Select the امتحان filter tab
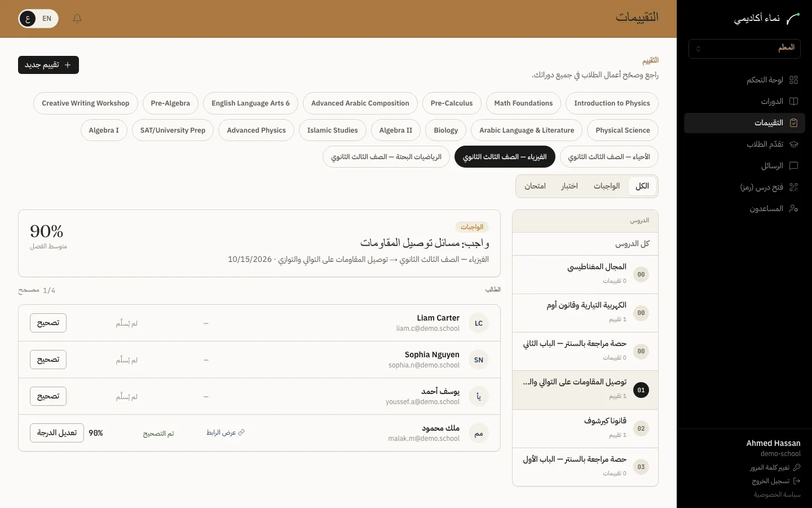The height and width of the screenshot is (508, 812). [x=535, y=186]
